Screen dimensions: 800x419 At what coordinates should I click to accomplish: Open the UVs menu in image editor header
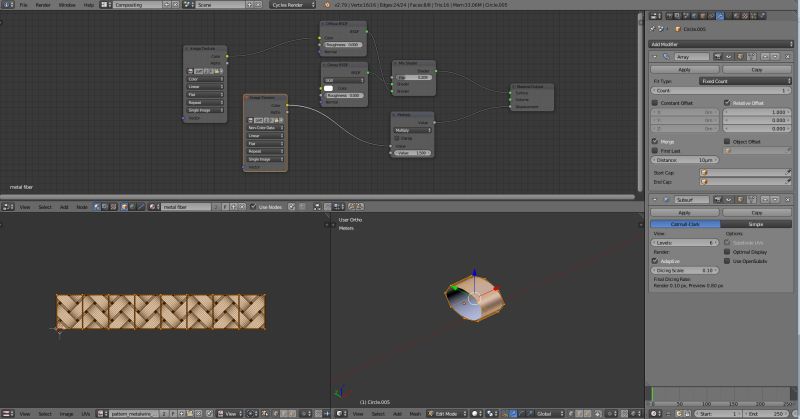pyautogui.click(x=86, y=413)
